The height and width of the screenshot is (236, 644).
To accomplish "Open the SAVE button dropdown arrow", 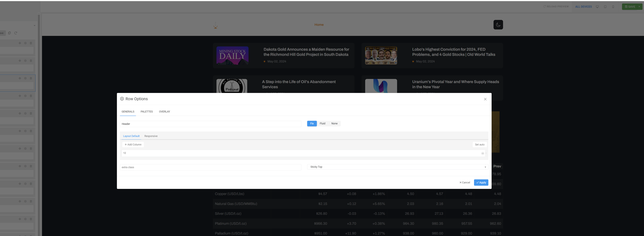I will click(x=639, y=7).
